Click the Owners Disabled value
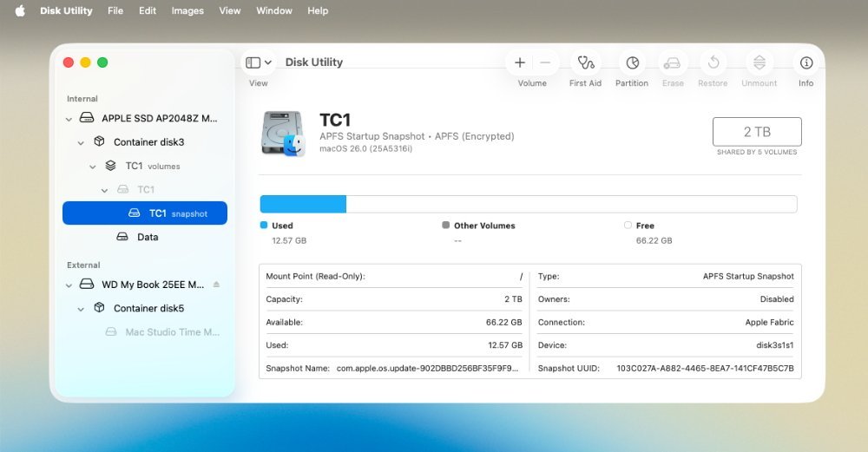The height and width of the screenshot is (452, 868). pos(777,298)
